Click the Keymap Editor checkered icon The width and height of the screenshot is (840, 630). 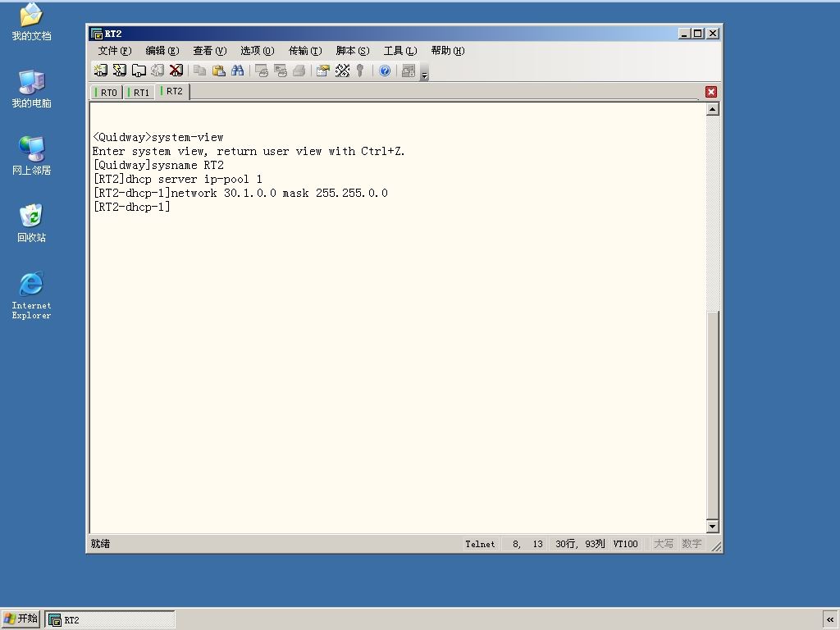point(342,71)
